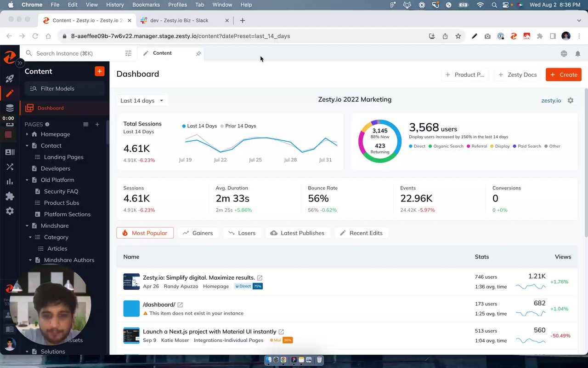Expand the Homepage tree arrow

coord(27,134)
